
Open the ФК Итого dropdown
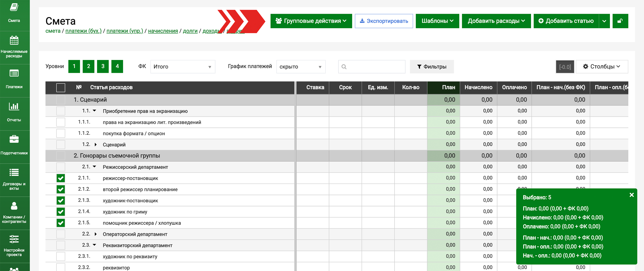[x=183, y=67]
